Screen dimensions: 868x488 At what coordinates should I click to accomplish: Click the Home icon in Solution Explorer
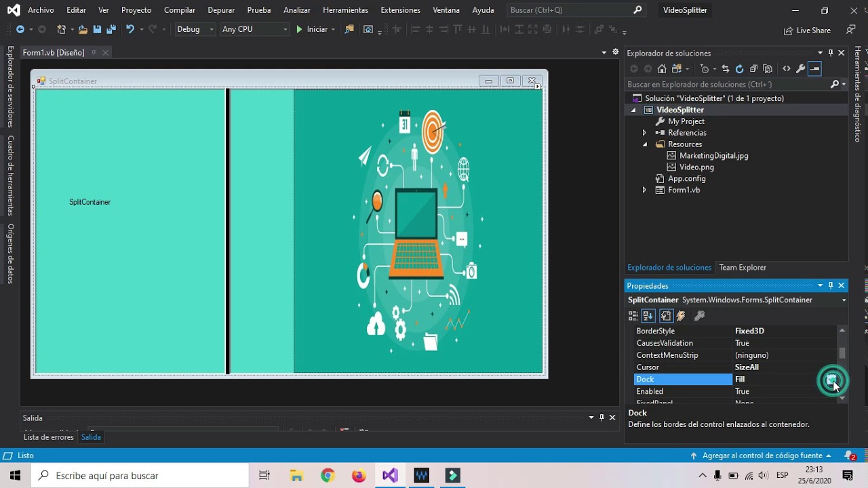point(662,68)
